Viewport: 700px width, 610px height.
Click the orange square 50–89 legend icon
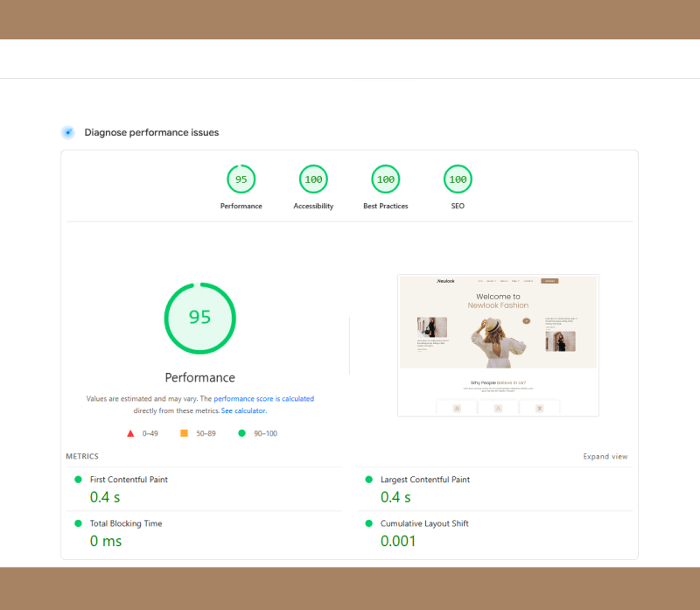coord(184,433)
